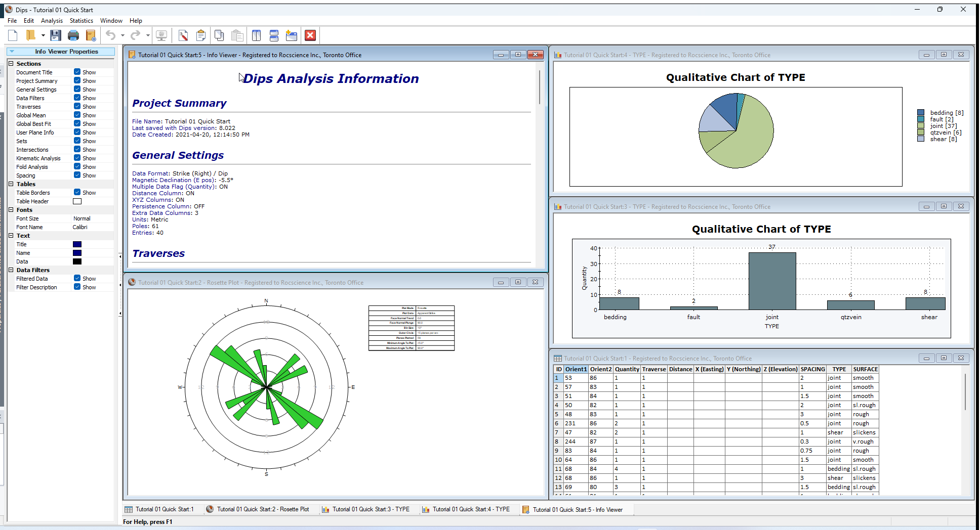Click the Tile Vertically windows icon
The height and width of the screenshot is (530, 980).
[x=257, y=35]
